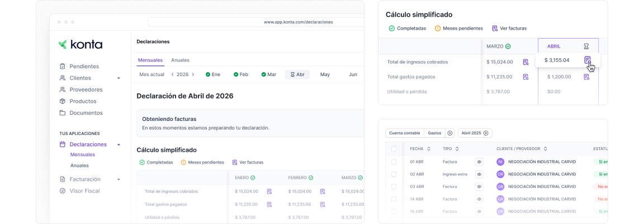Toggle eye preview on 03 ABR Factura row
This screenshot has height=224, width=644.
[x=479, y=186]
